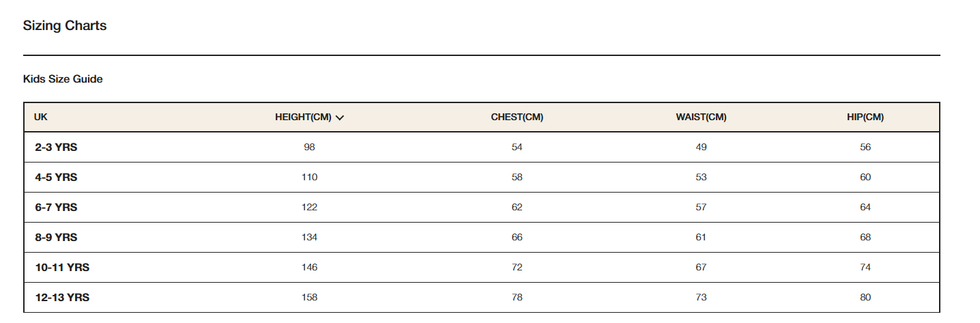
Task: Click chest value 58 for 4-5 YRS
Action: 517,178
